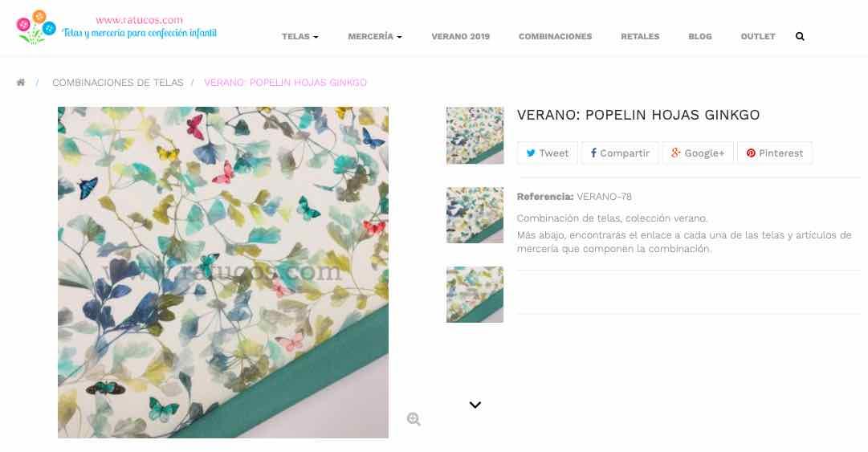This screenshot has width=868, height=452.
Task: Share the product via the Tweet button
Action: 547,153
